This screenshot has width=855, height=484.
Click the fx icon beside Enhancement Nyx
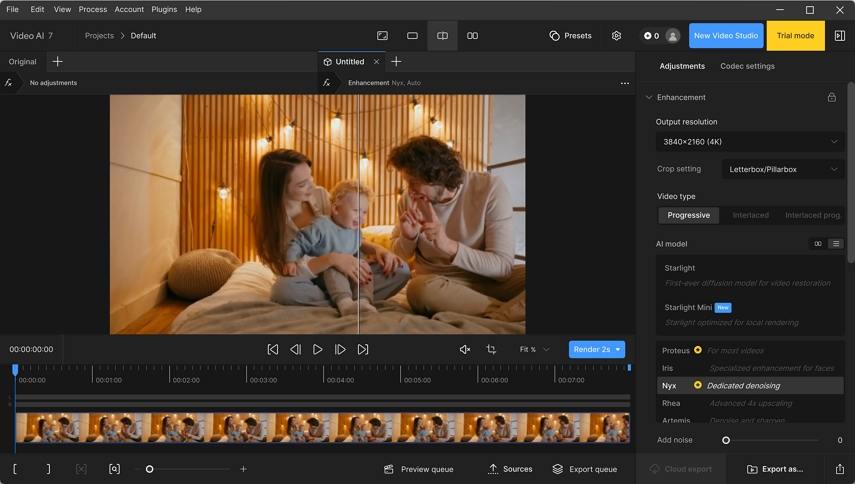[327, 83]
